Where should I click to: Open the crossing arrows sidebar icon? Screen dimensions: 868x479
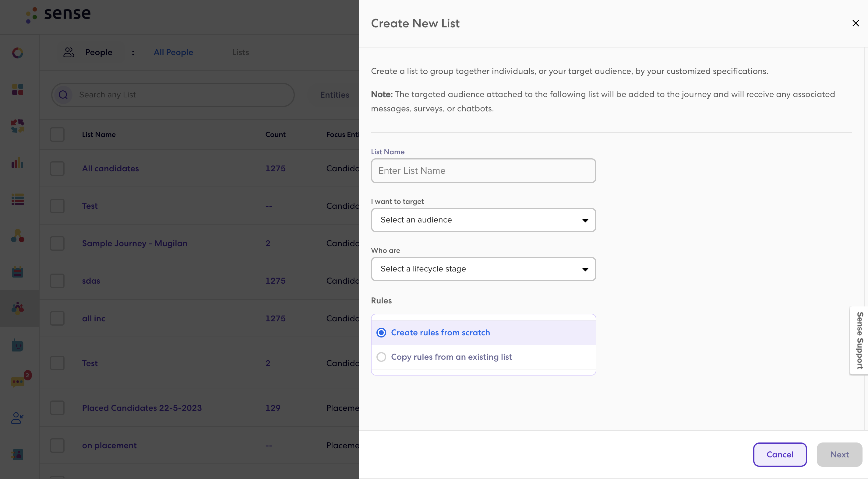(18, 126)
